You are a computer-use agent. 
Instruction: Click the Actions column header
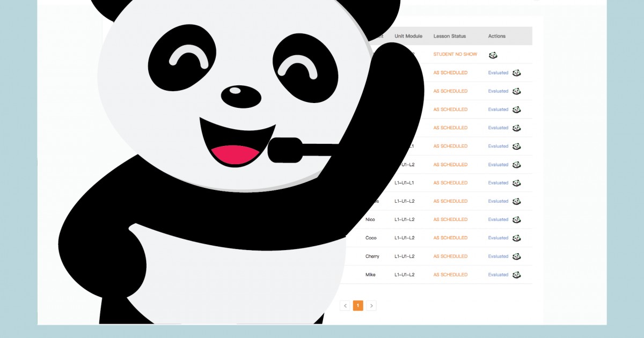497,36
